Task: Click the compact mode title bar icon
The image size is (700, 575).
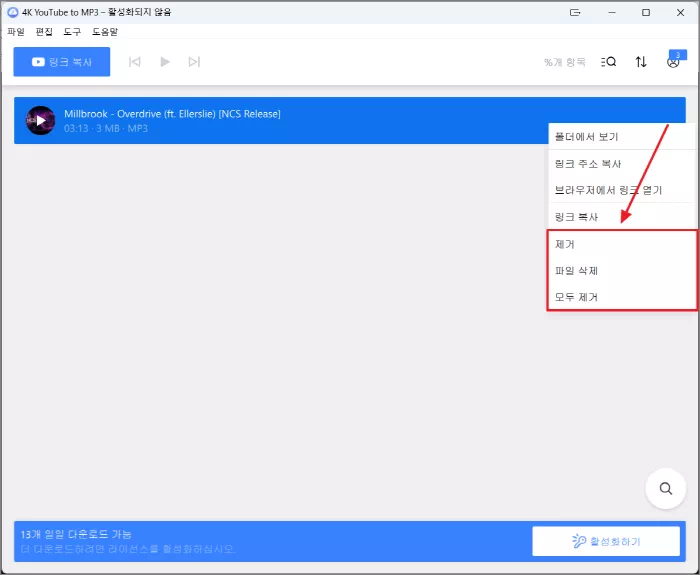Action: pyautogui.click(x=575, y=12)
